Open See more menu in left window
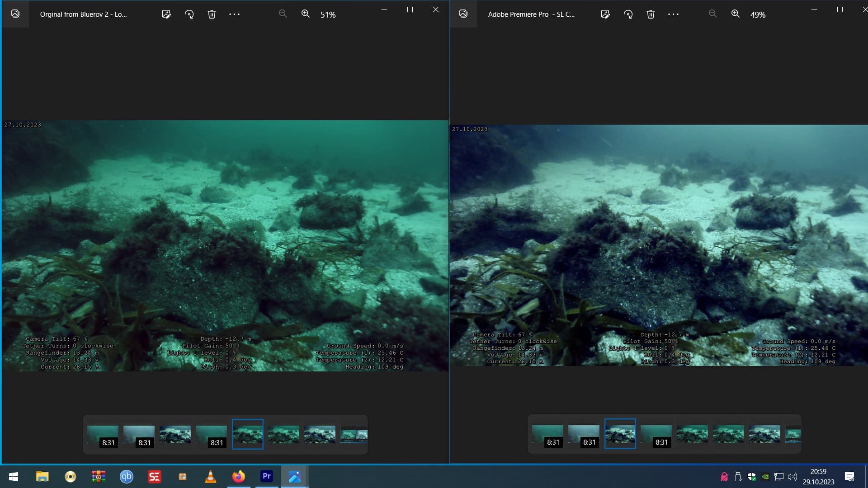 click(234, 14)
